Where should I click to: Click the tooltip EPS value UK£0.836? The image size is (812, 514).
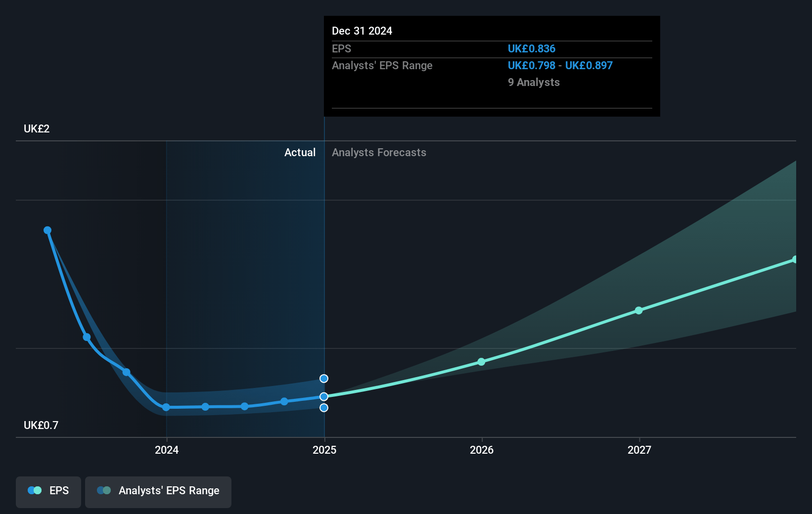pos(532,49)
